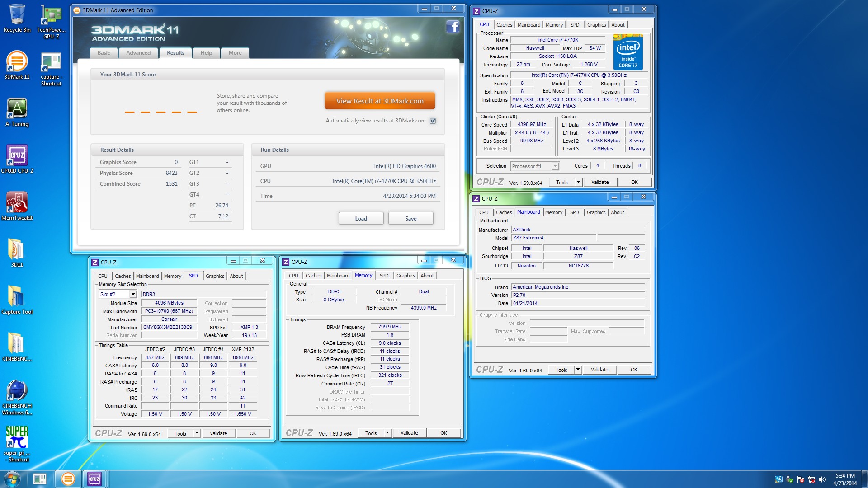Open the Help tab in 3DMark 11
Viewport: 868px width, 488px height.
tap(206, 53)
